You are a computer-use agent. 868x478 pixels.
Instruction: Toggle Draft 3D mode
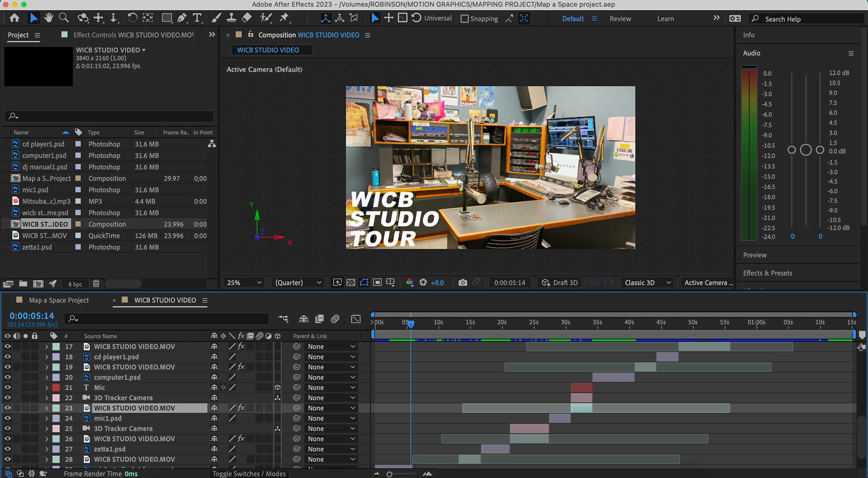click(560, 283)
